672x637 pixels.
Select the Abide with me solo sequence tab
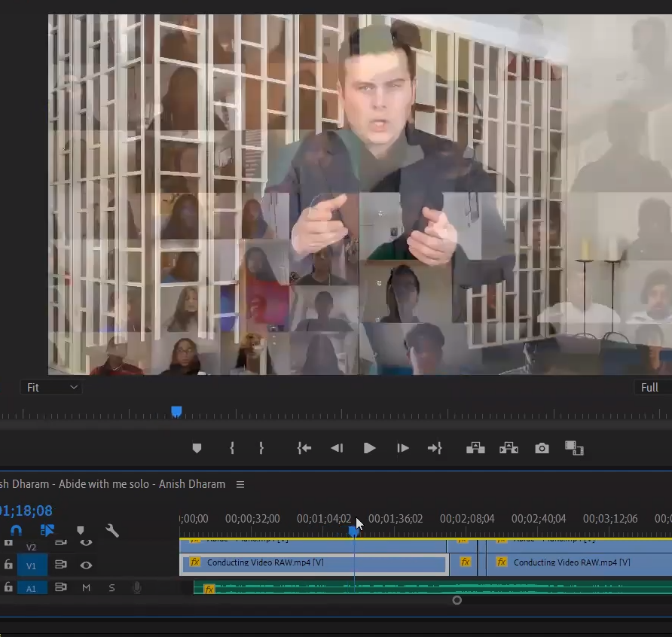point(112,484)
